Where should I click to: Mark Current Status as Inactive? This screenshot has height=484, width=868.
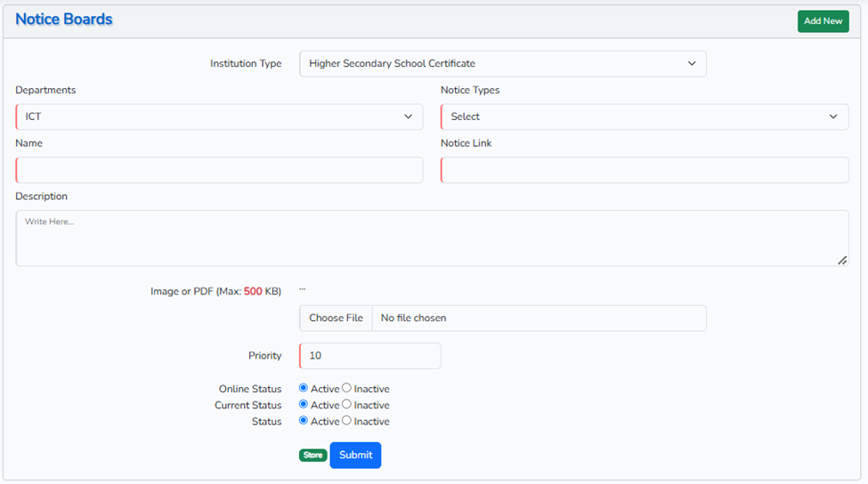[347, 404]
